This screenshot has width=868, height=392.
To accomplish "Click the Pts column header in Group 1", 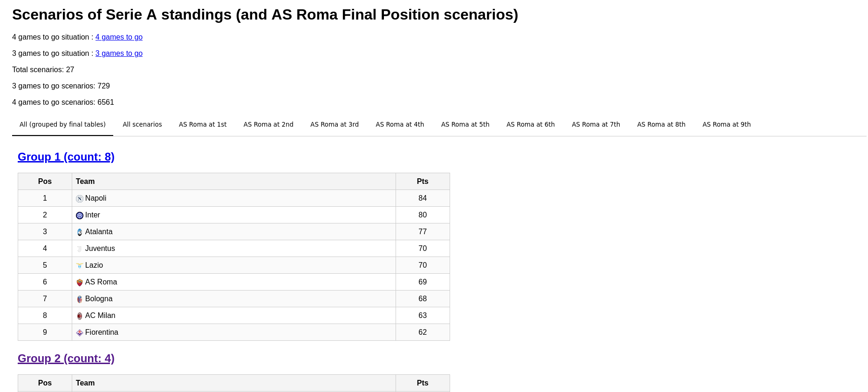I will click(x=423, y=182).
